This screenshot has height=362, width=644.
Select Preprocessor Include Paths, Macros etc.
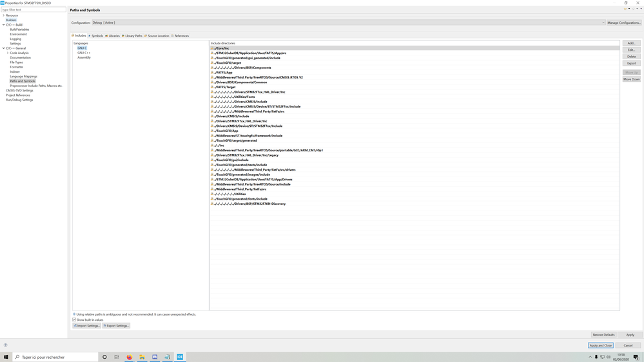click(36, 86)
